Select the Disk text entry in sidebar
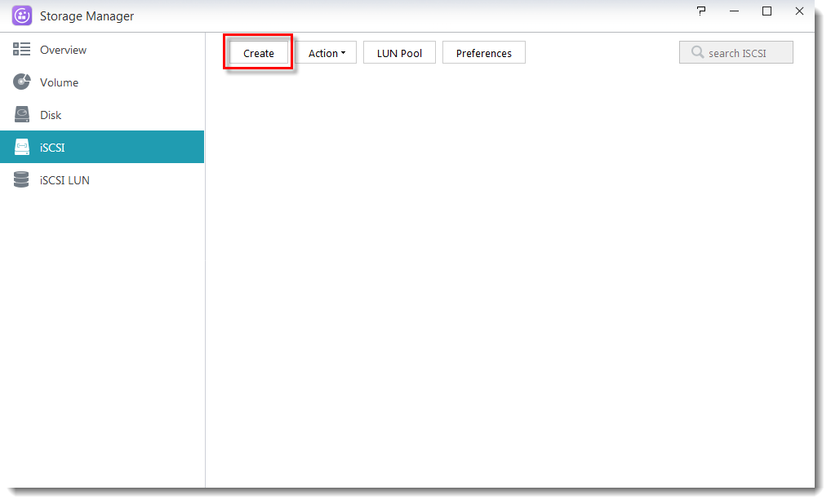The width and height of the screenshot is (831, 504). (x=51, y=116)
